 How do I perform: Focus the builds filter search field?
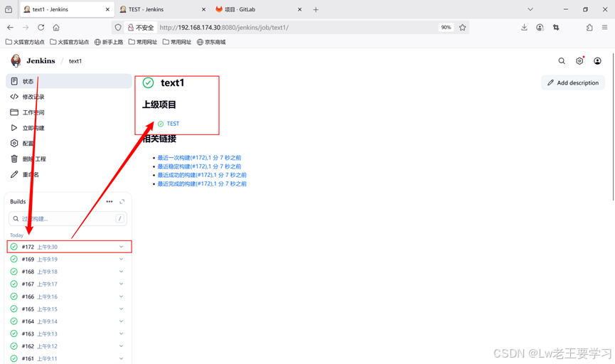tap(68, 218)
